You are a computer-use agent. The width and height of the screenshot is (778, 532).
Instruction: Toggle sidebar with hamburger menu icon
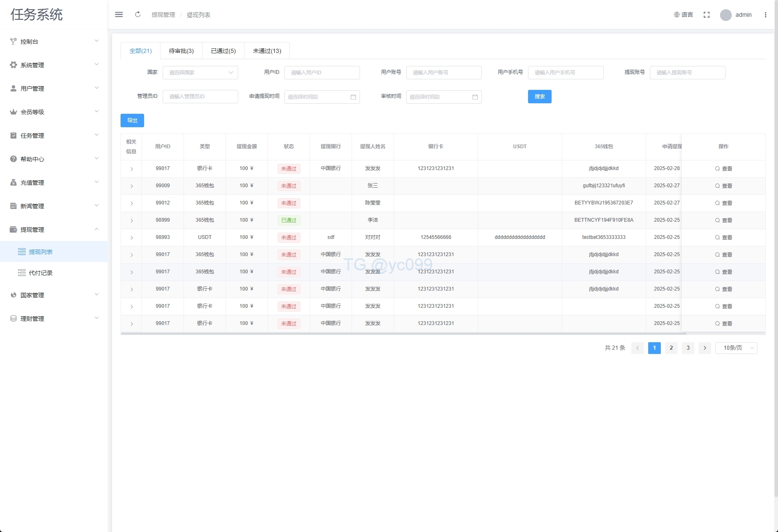[x=119, y=15]
